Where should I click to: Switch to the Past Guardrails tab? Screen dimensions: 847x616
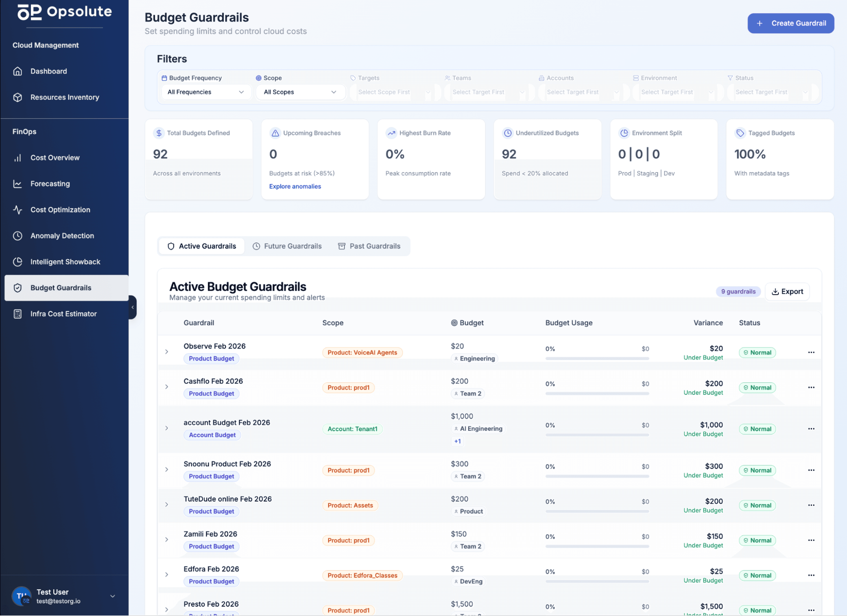pyautogui.click(x=369, y=246)
